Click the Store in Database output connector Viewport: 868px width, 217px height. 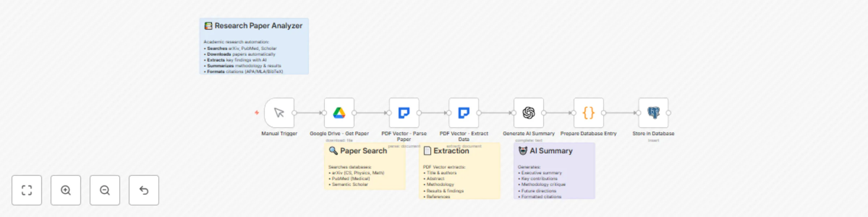coord(669,113)
